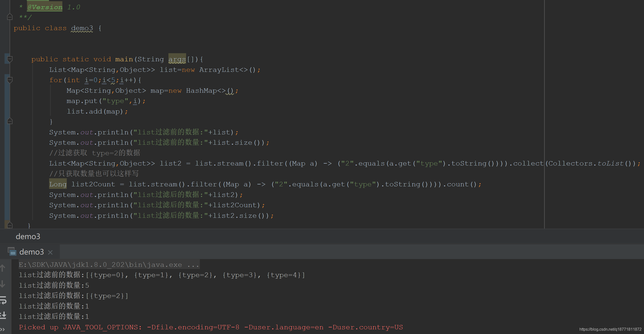The image size is (644, 334).
Task: Click the rerun-style curved arrow icon in console sidebar
Action: 3,301
